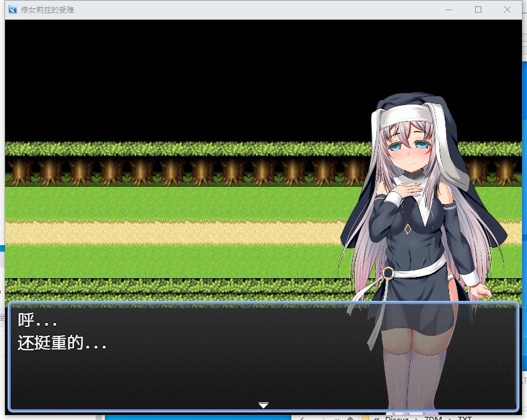The height and width of the screenshot is (420, 527).
Task: Click the game app icon in title bar
Action: (x=12, y=10)
